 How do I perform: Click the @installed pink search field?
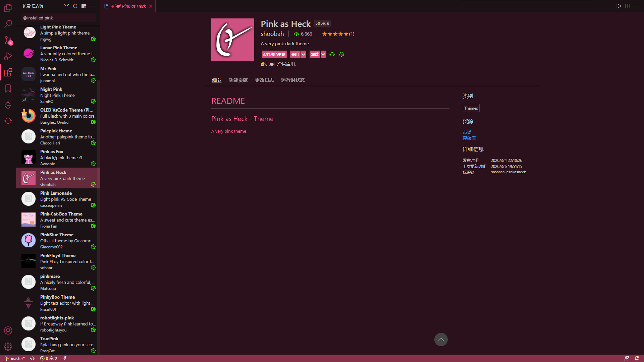[59, 18]
